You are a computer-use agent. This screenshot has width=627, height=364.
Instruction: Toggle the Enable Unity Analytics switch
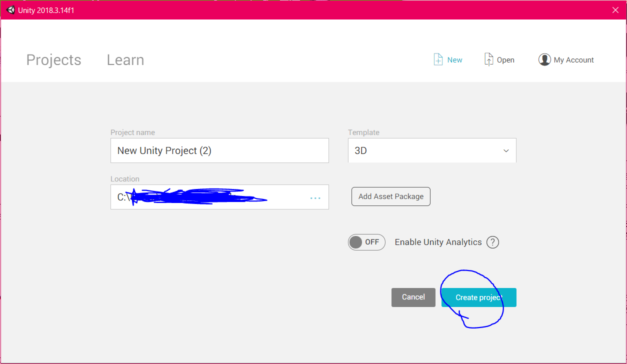[x=366, y=242]
